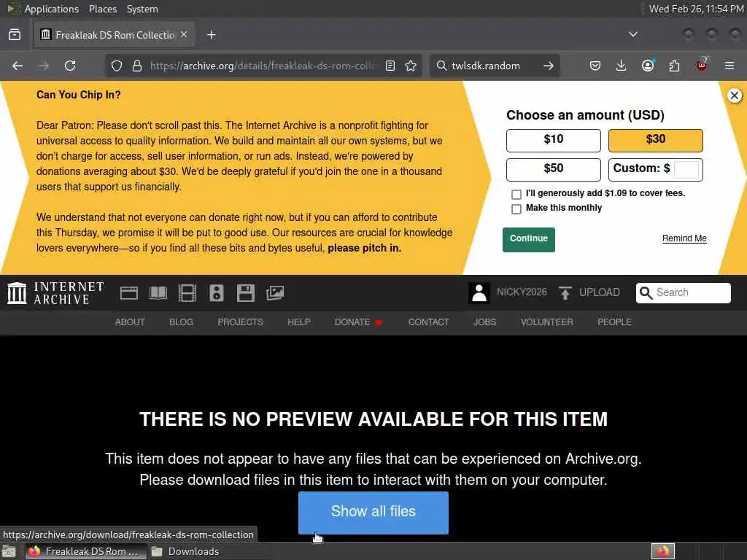Open the Firefox account icon
This screenshot has height=560, width=747.
(x=648, y=66)
